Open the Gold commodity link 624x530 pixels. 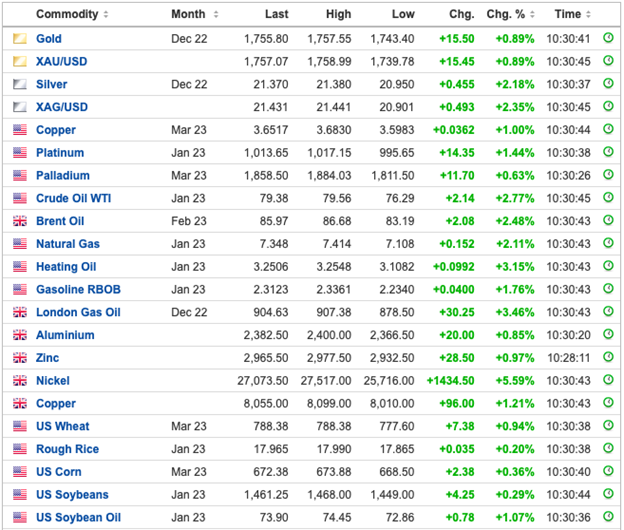click(x=49, y=39)
